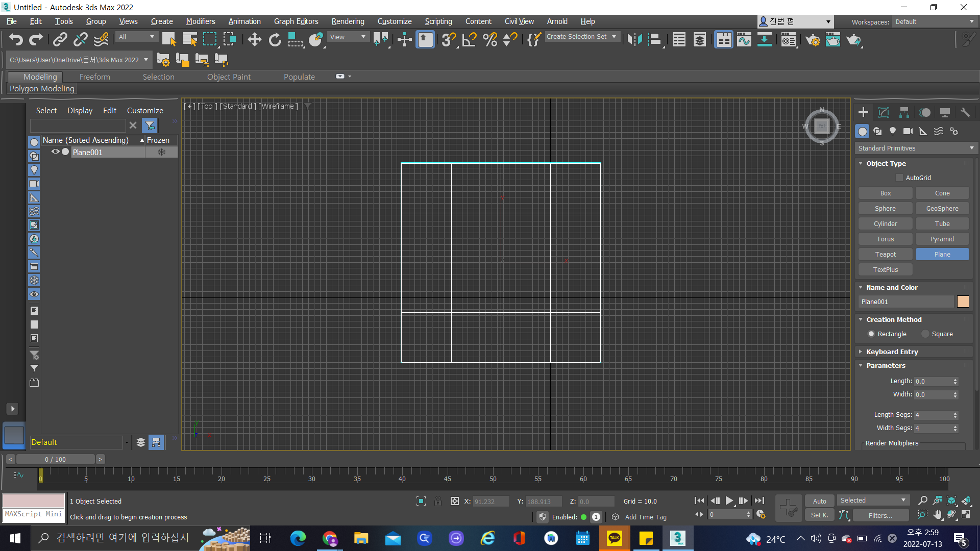Click the Undo arrow icon
The height and width of the screenshot is (551, 980).
tap(16, 40)
